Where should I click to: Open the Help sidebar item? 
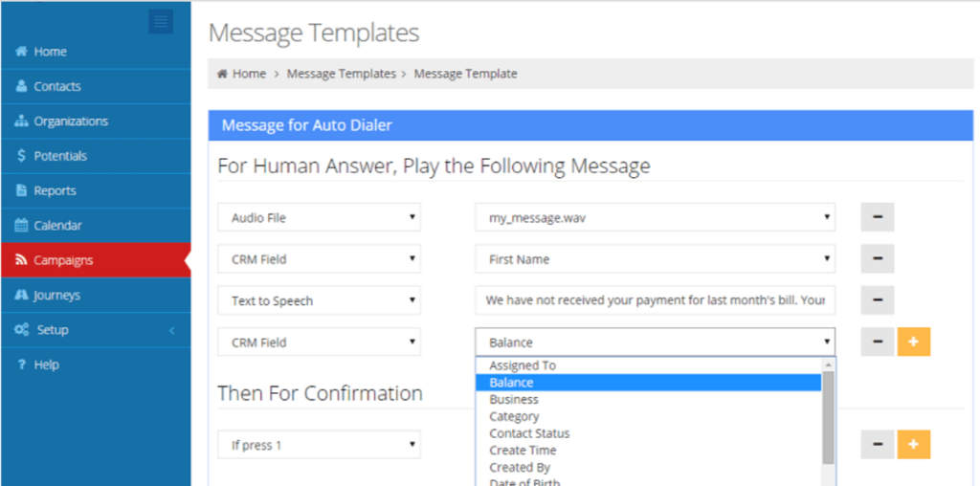(96, 364)
